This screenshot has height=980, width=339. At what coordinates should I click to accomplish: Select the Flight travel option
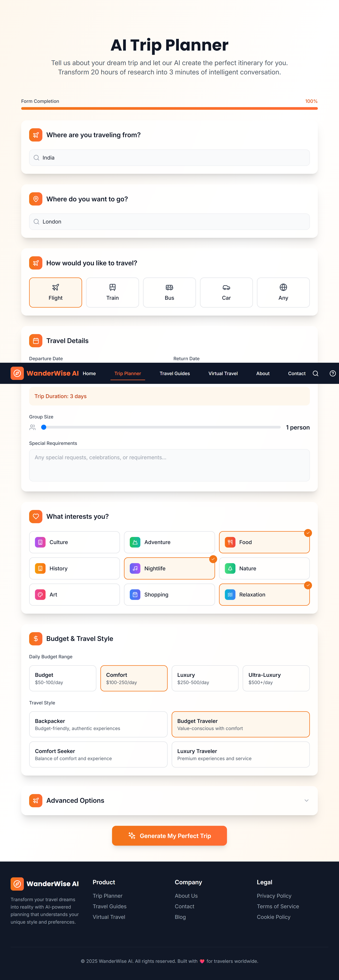(x=56, y=292)
